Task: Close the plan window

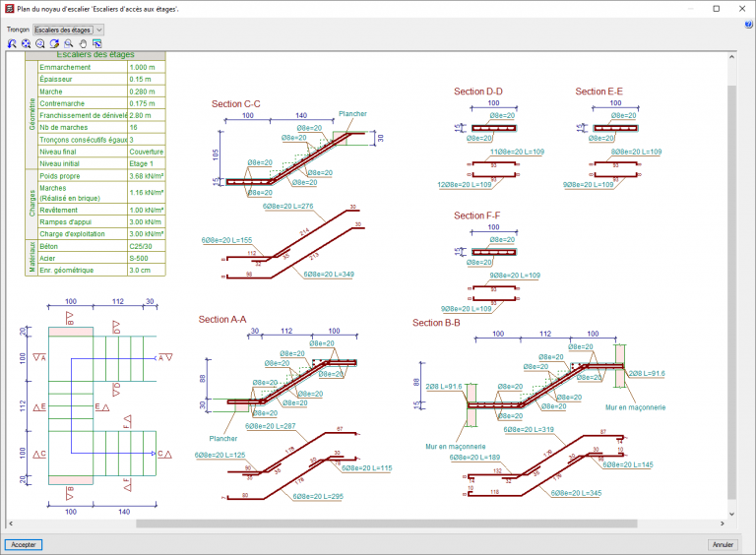Action: [x=742, y=9]
